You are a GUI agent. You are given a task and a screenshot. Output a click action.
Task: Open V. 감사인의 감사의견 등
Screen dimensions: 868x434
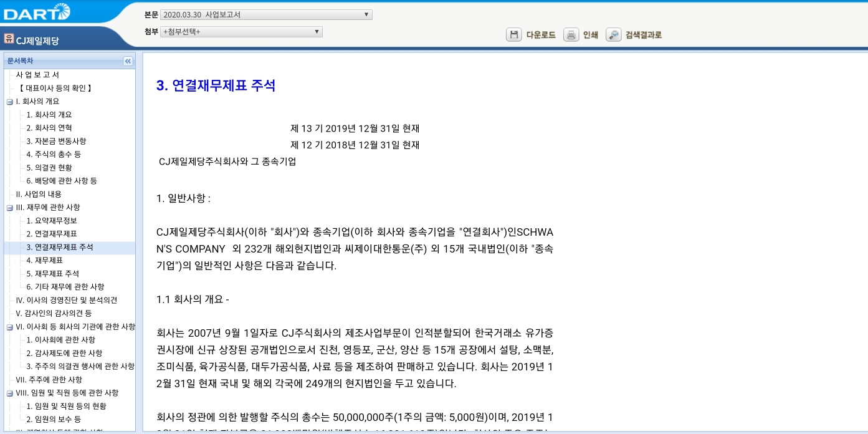click(54, 313)
